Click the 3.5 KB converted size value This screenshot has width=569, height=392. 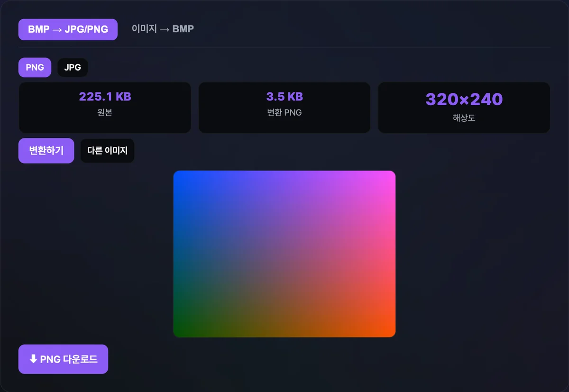(x=284, y=97)
